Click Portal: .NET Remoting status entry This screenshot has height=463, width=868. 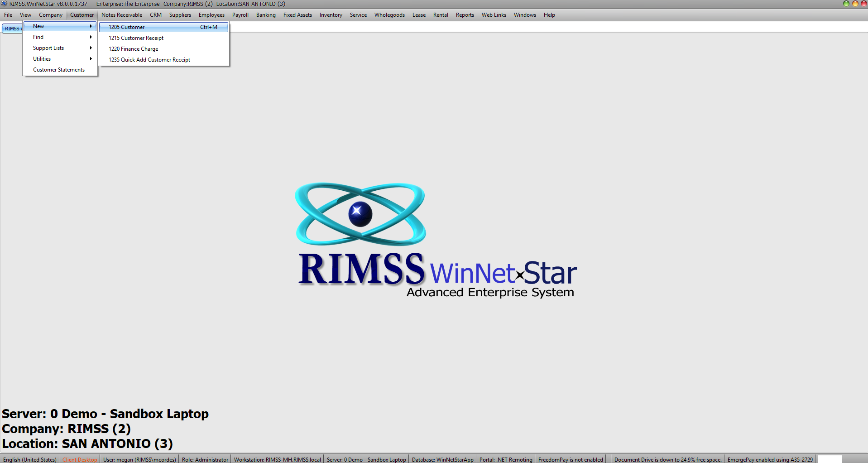pyautogui.click(x=506, y=459)
